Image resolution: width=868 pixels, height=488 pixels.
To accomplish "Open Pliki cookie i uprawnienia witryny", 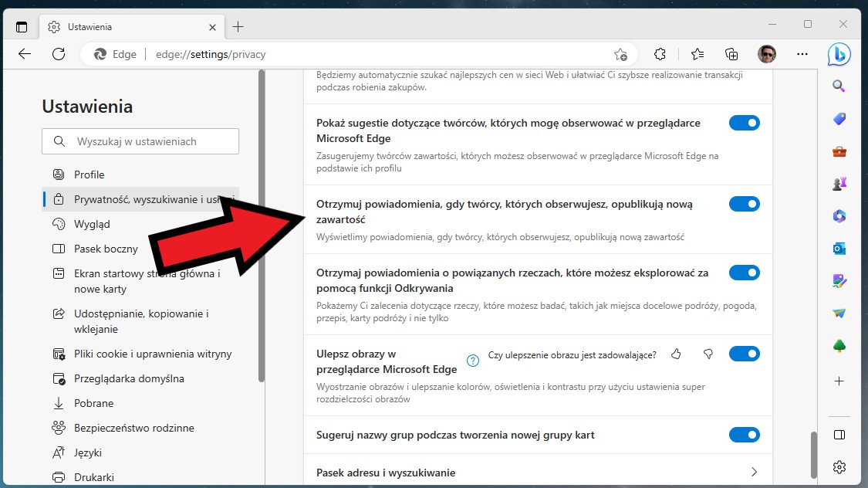I will (153, 354).
